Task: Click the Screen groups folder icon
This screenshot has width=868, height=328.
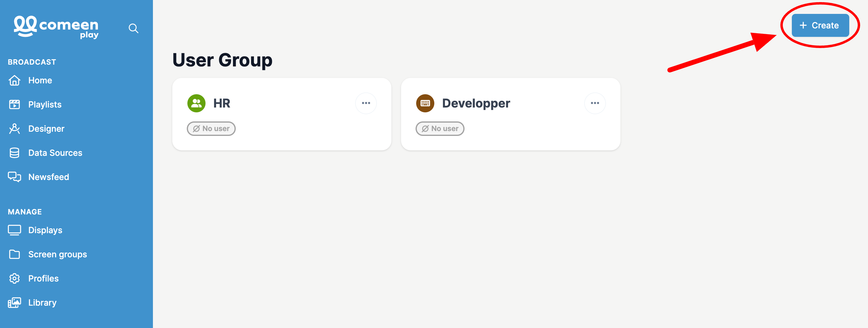Action: coord(15,254)
